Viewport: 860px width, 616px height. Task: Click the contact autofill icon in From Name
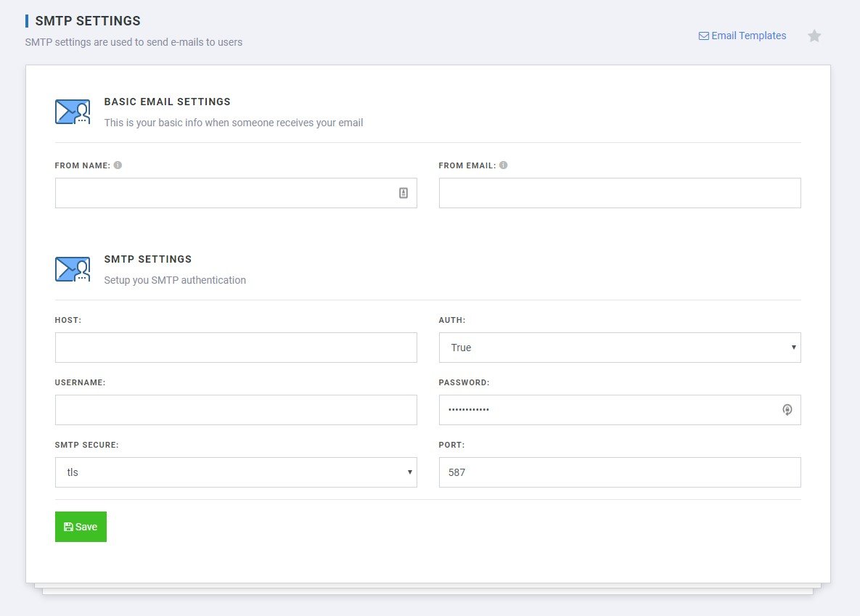[403, 193]
